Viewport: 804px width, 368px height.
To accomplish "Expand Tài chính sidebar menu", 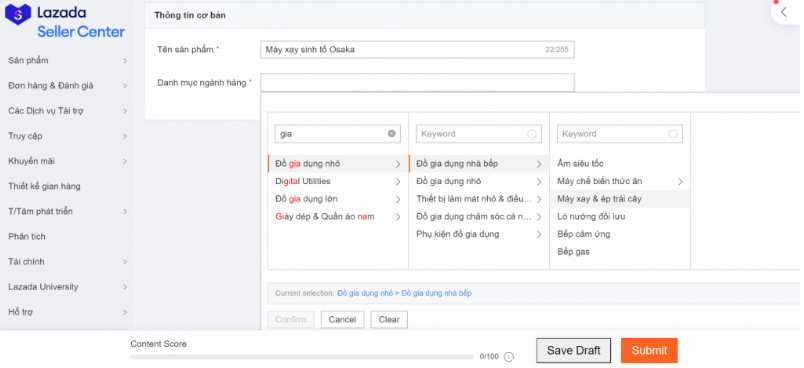I will (67, 261).
